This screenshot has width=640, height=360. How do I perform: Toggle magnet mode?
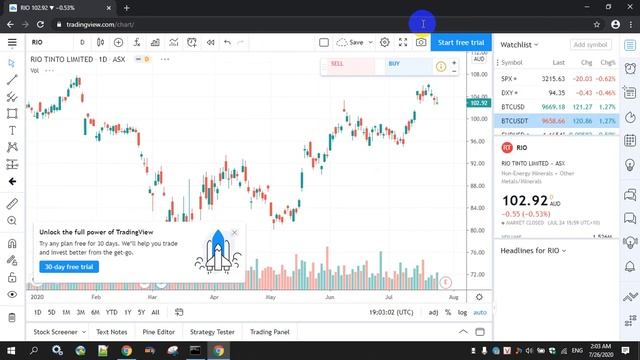pyautogui.click(x=12, y=244)
